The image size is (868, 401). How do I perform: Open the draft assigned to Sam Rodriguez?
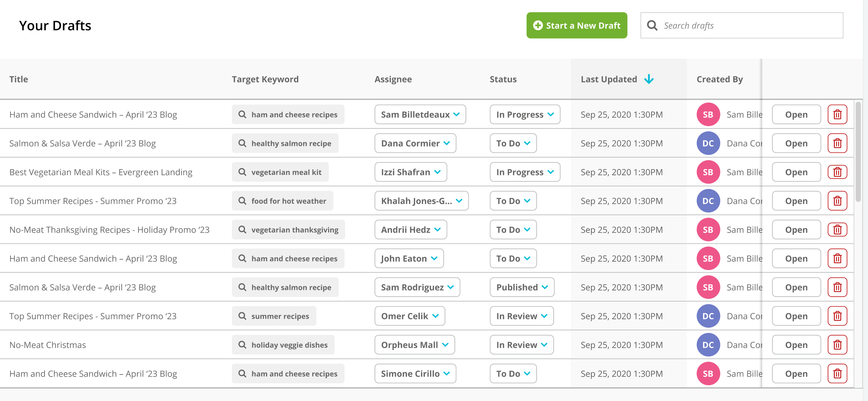tap(796, 288)
